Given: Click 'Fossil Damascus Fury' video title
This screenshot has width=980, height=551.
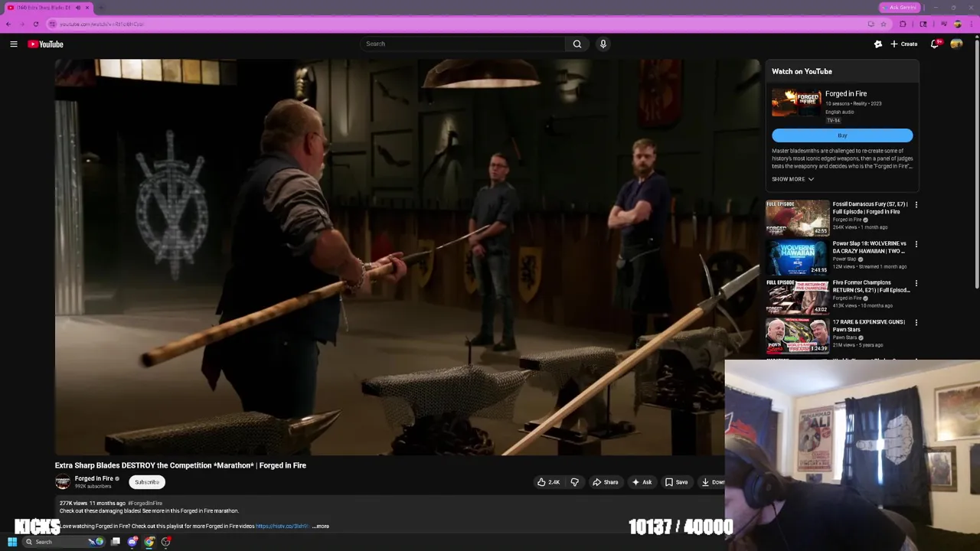Looking at the screenshot, I should point(871,208).
